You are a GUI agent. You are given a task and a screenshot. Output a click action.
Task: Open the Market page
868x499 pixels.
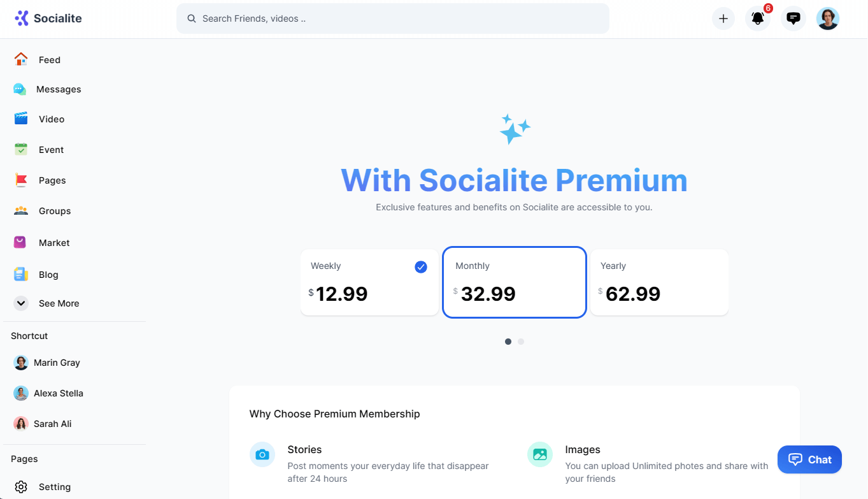pyautogui.click(x=53, y=243)
